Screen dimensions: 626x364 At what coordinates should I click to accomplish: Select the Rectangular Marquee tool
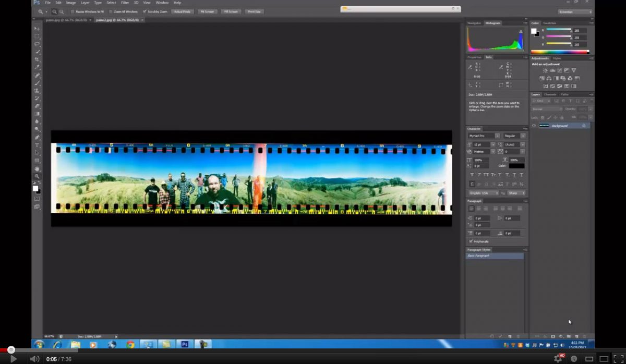(37, 37)
